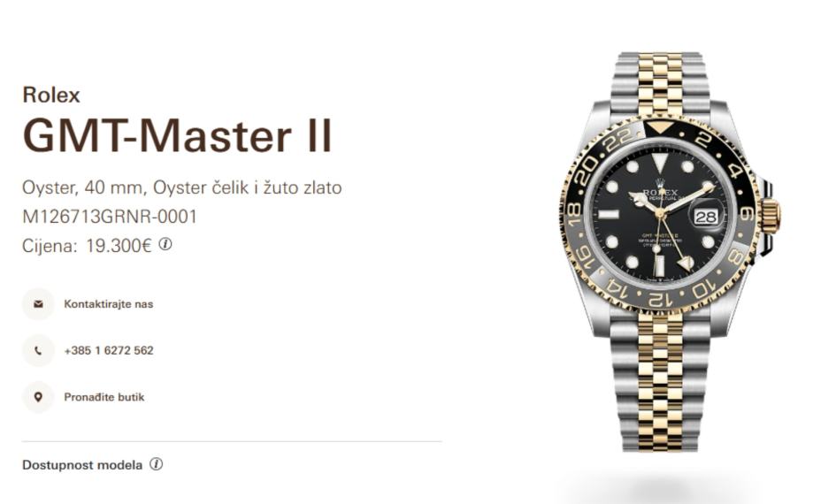The width and height of the screenshot is (813, 504).
Task: Click the description line with Oyster čelik
Action: [x=181, y=187]
